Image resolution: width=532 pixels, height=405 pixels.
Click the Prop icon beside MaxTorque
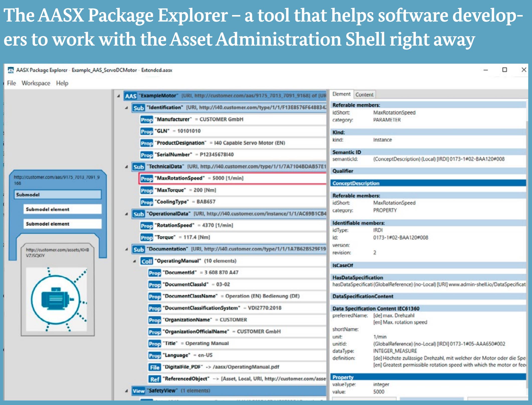[x=147, y=190]
